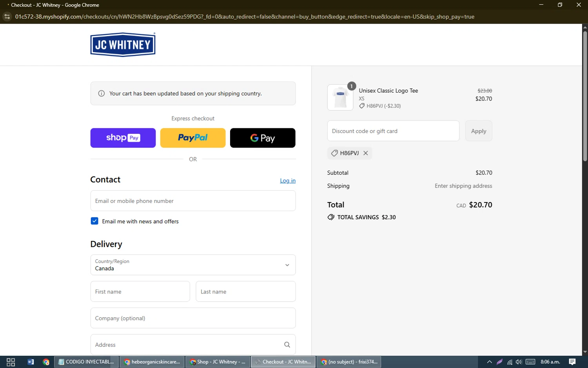Image resolution: width=588 pixels, height=368 pixels.
Task: Click the Unisex Classic Logo Tee thumbnail
Action: coord(340,97)
